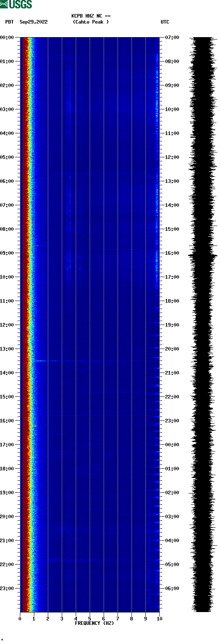Screen dimensions: 220x644
Task: Click the PDT timezone label
Action: click(10, 22)
